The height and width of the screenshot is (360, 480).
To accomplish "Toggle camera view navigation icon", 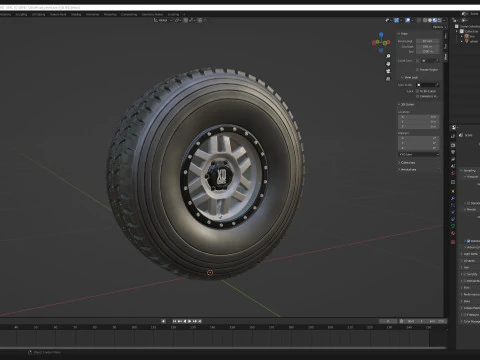I will point(388,71).
